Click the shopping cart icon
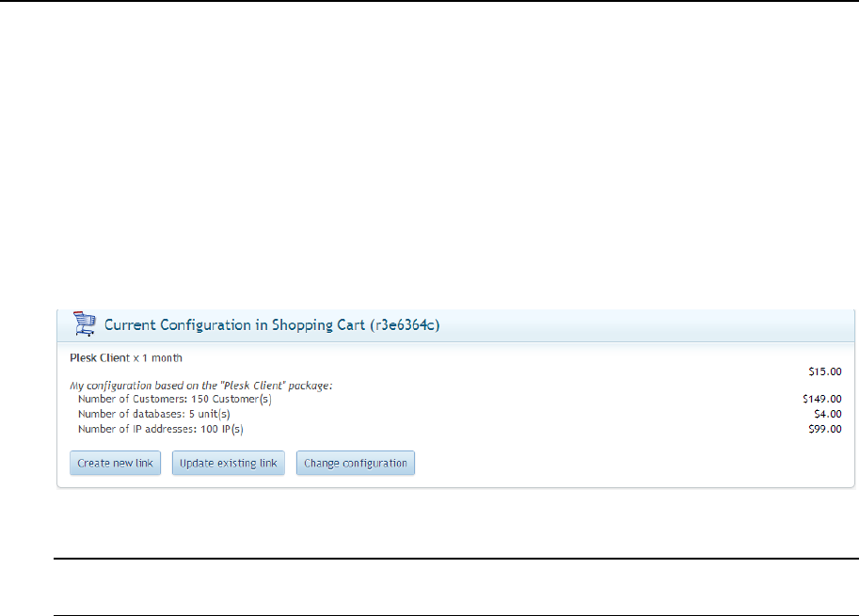 pyautogui.click(x=85, y=324)
